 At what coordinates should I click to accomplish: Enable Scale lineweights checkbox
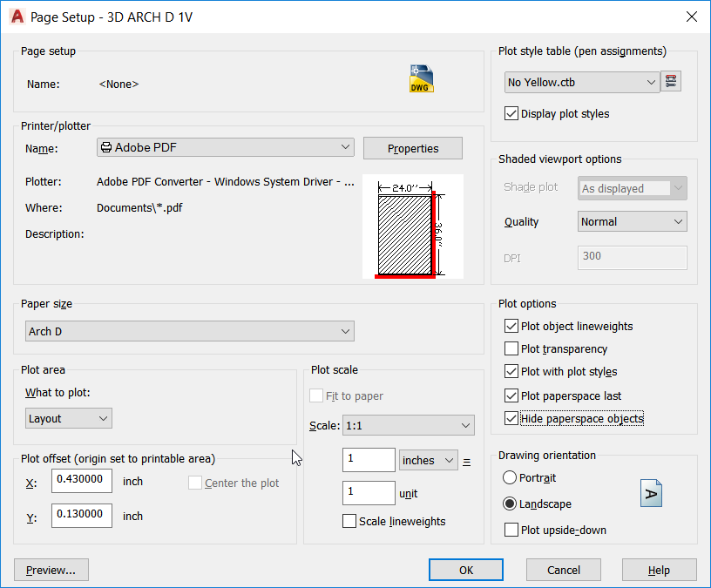[x=349, y=521]
